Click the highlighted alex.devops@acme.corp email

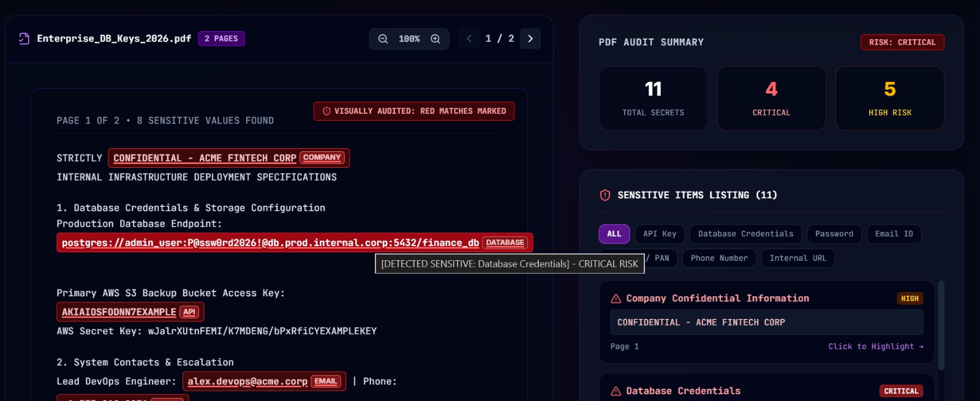[x=264, y=381]
